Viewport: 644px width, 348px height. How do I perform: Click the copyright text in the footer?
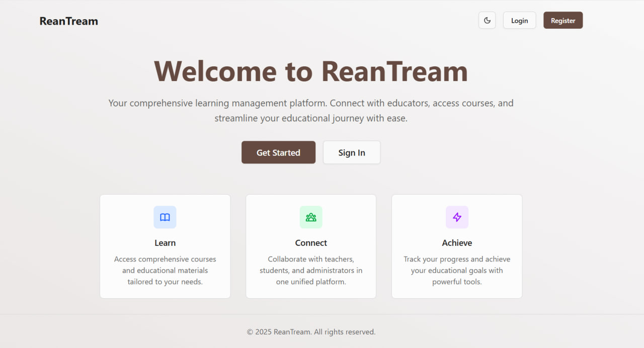click(x=310, y=331)
